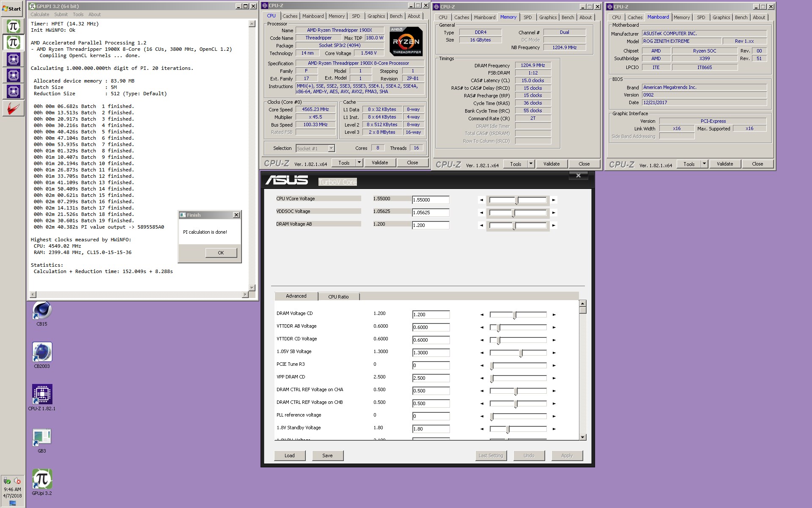Viewport: 812px width, 508px height.
Task: Click Close in Mainboard CPU-Z window
Action: (x=757, y=164)
